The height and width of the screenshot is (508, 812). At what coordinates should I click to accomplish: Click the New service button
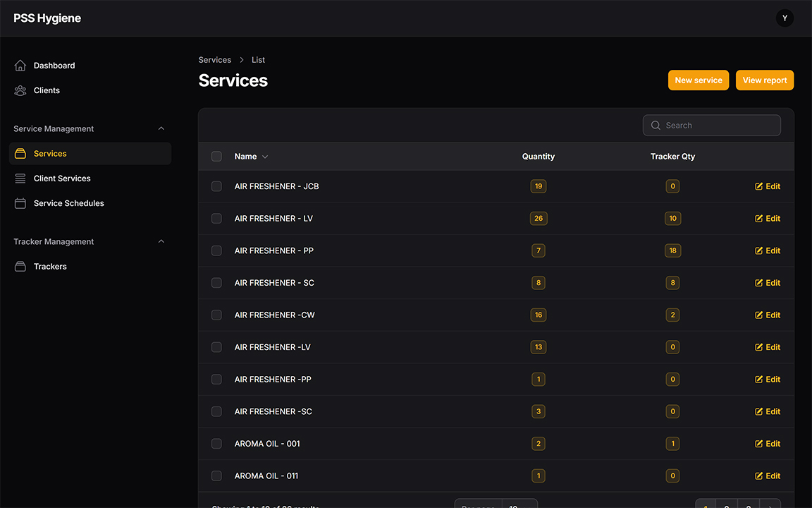(698, 80)
